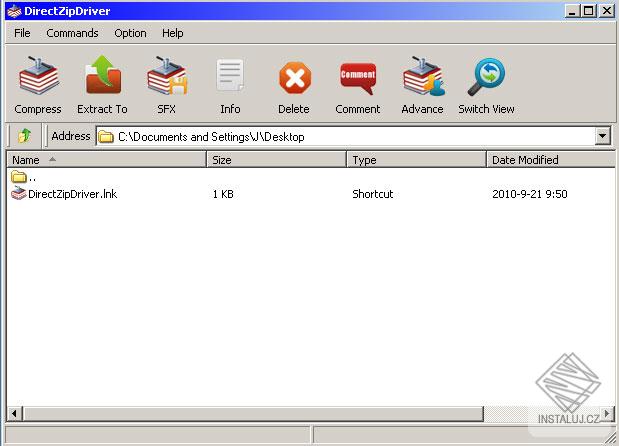Image resolution: width=619 pixels, height=446 pixels.
Task: Click the Compress toolbar icon
Action: tap(38, 75)
